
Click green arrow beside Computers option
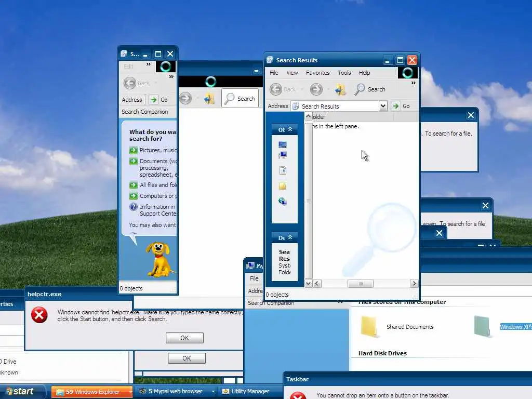coord(134,196)
